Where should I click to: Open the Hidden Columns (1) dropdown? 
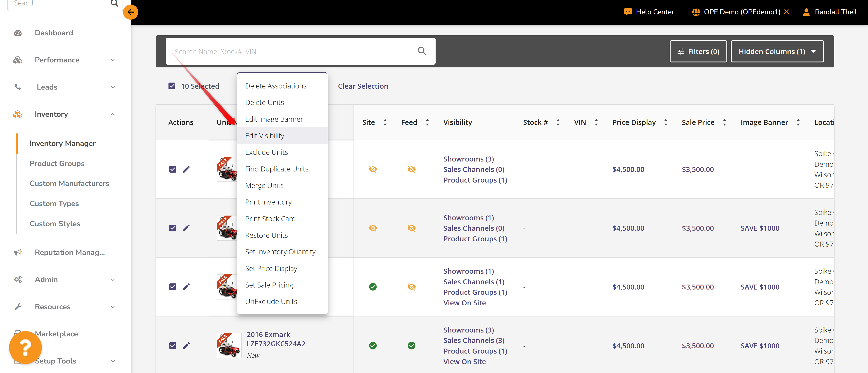tap(777, 51)
